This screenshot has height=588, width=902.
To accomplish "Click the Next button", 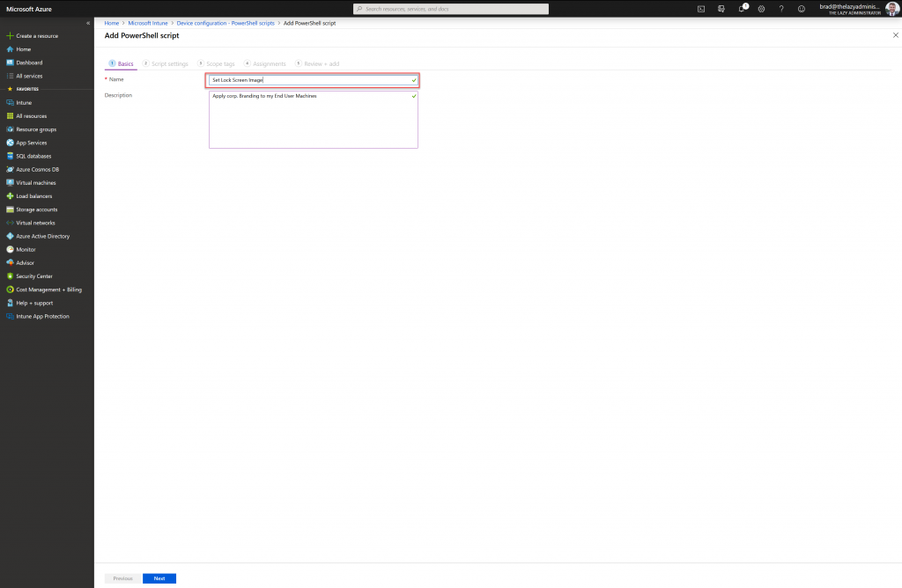I will (159, 579).
